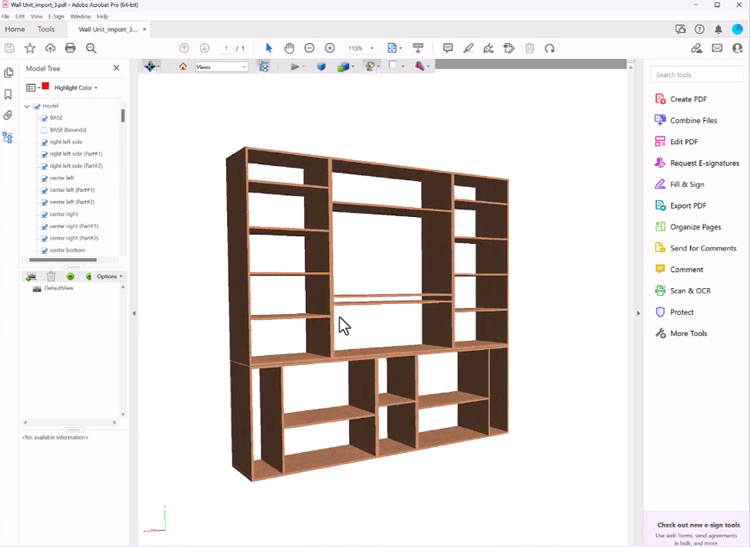Launch the Edit PDF tool
Viewport: 750px width, 547px height.
pos(676,142)
